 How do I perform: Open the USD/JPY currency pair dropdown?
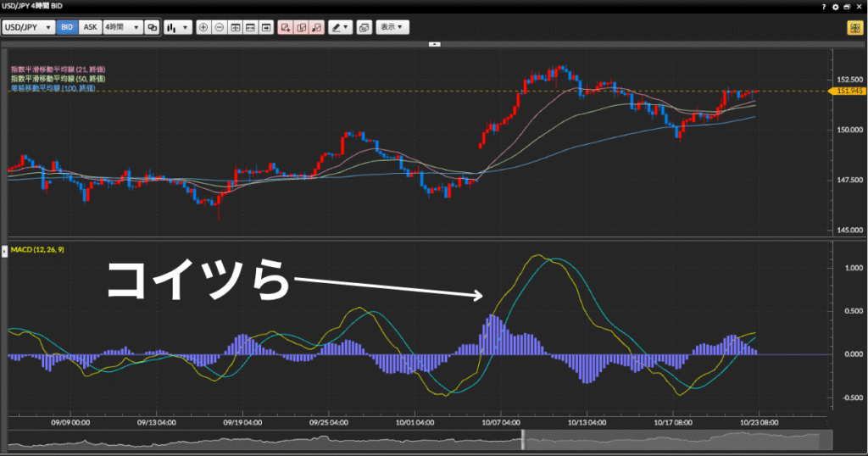(29, 27)
